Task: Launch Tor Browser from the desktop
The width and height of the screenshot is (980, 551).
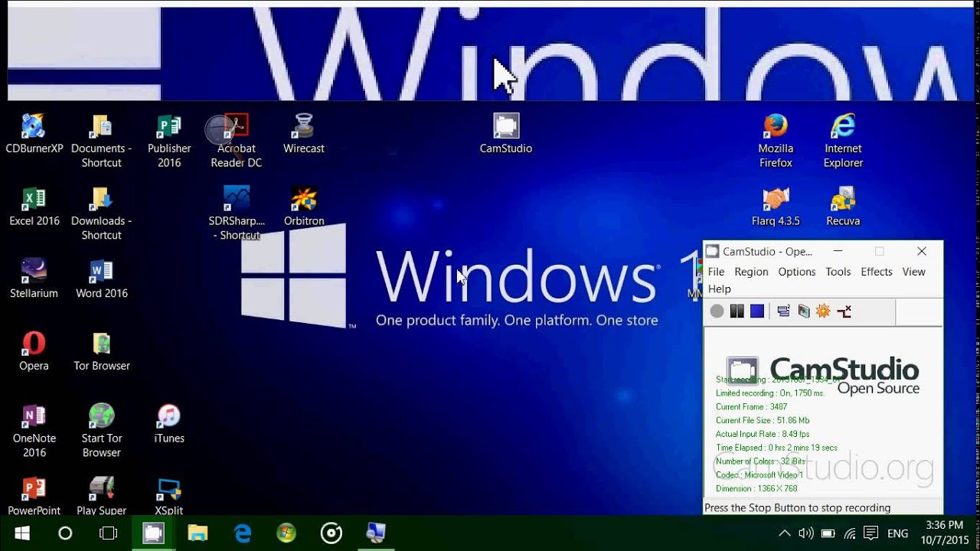Action: tap(101, 344)
